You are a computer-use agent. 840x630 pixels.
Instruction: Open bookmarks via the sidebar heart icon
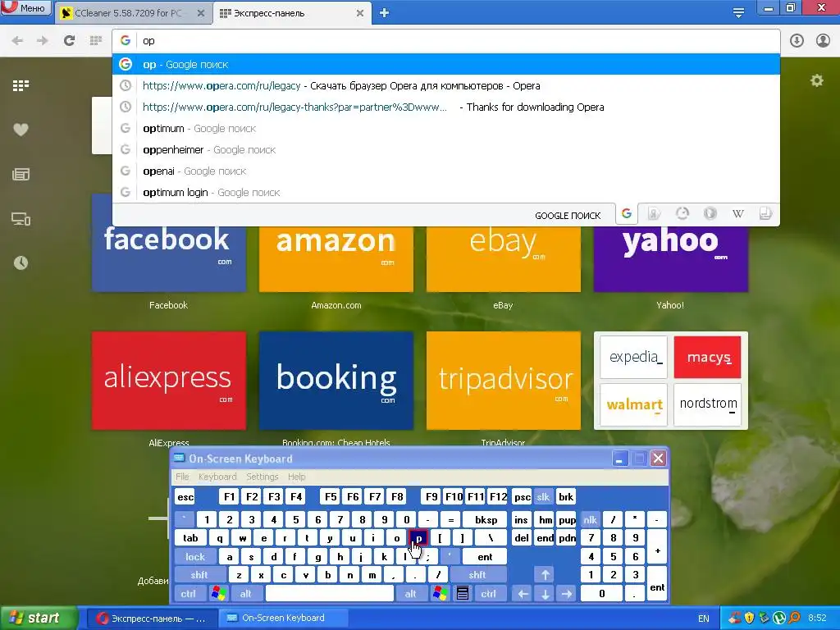(x=21, y=129)
